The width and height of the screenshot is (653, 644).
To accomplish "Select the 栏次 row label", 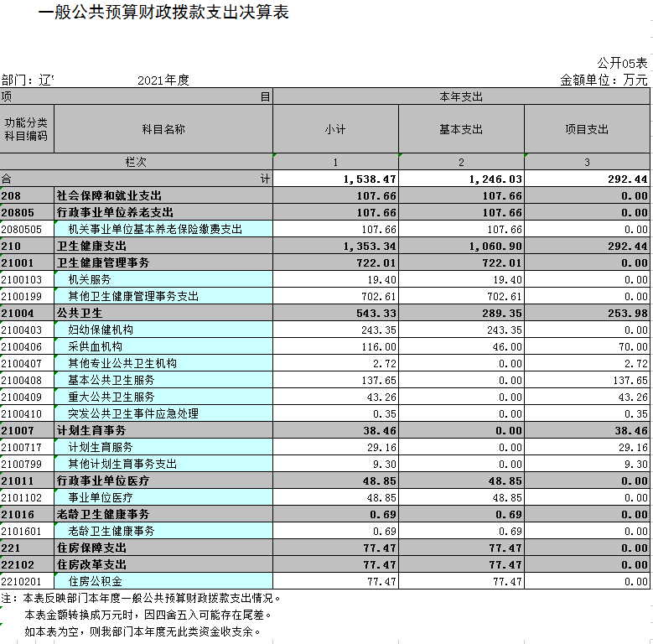I will click(x=136, y=162).
